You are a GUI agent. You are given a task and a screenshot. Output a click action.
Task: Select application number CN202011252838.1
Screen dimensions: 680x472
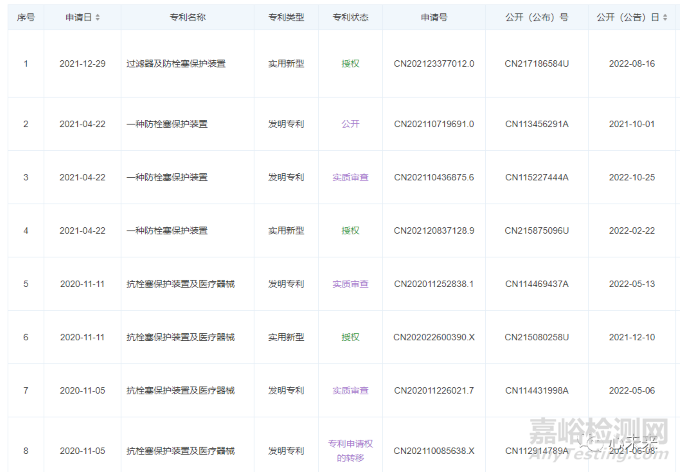434,284
